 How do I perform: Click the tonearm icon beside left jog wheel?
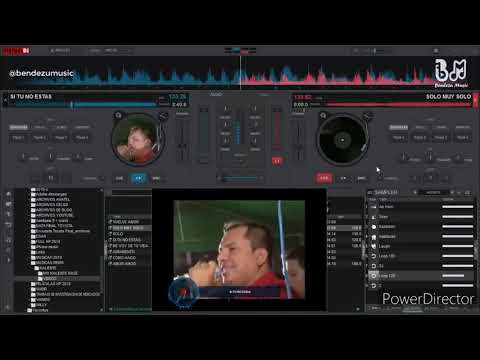pos(163,116)
